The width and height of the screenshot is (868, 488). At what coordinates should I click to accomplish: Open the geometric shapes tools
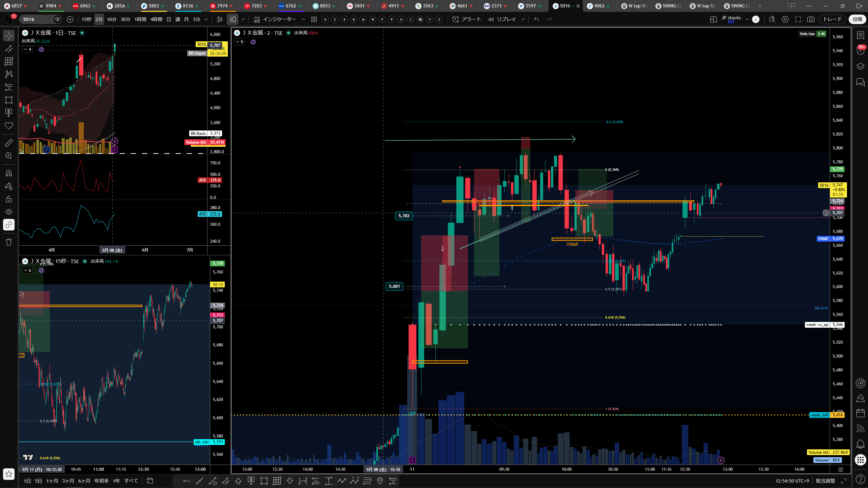point(9,100)
